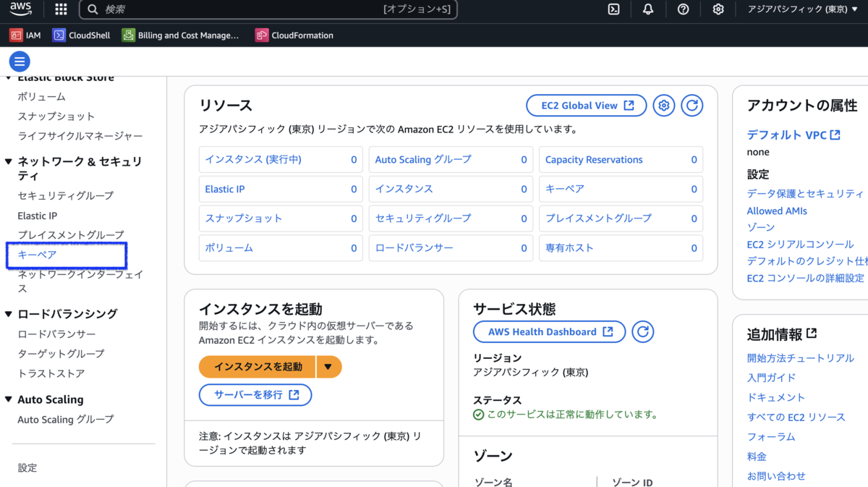Screen dimensions: 868x487
Task: Collapse the ロードバランシング section
Action: pos(9,314)
